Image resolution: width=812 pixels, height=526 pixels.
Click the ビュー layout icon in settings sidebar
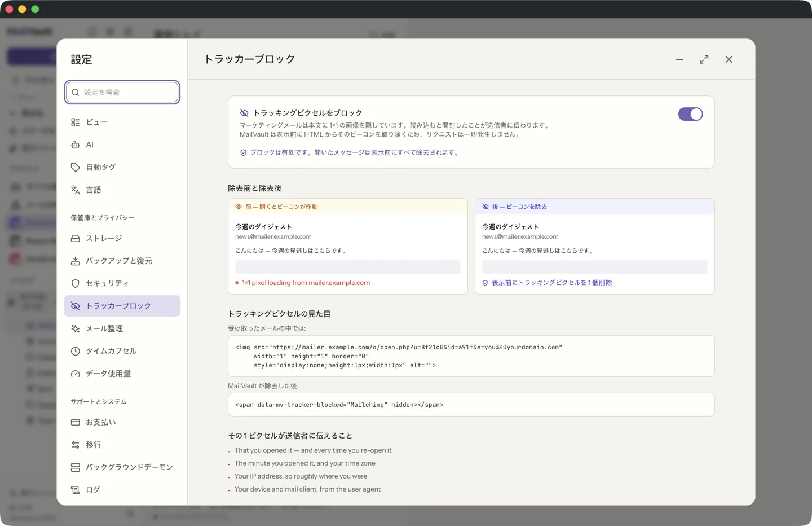(75, 122)
